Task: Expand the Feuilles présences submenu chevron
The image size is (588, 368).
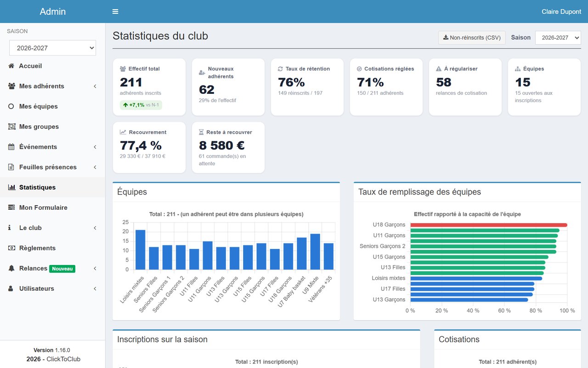Action: point(95,167)
